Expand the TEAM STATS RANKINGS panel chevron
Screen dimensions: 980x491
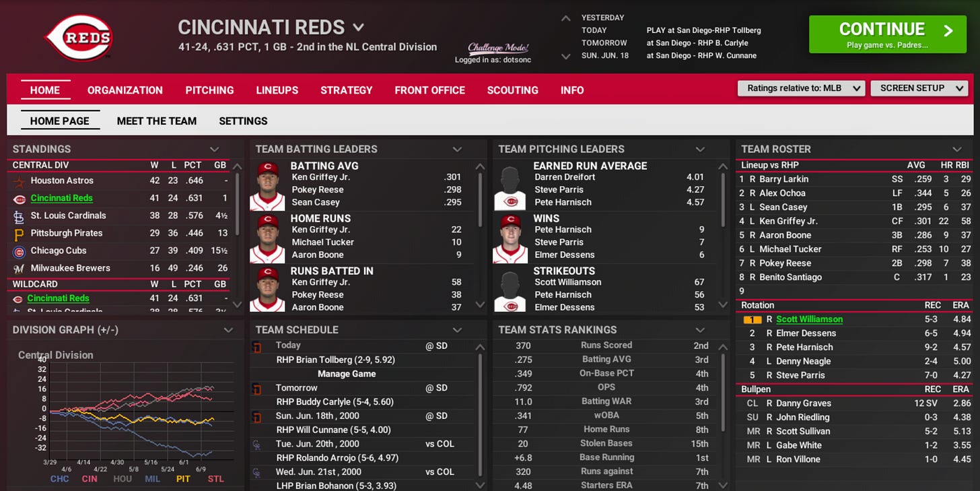click(701, 330)
